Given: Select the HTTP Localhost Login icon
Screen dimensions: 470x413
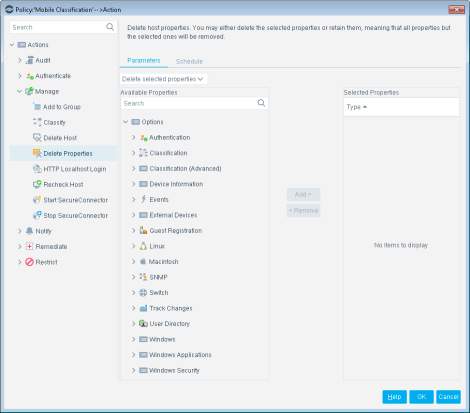Looking at the screenshot, I should [x=37, y=169].
